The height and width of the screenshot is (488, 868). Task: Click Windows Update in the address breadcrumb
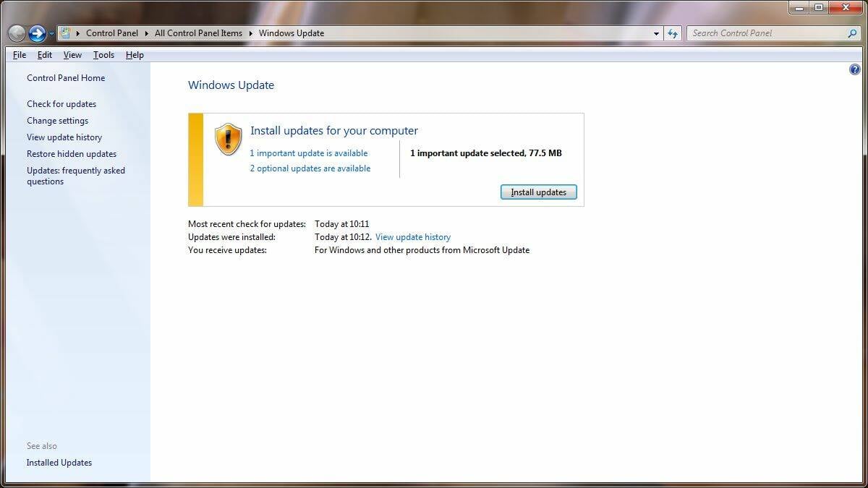coord(292,33)
